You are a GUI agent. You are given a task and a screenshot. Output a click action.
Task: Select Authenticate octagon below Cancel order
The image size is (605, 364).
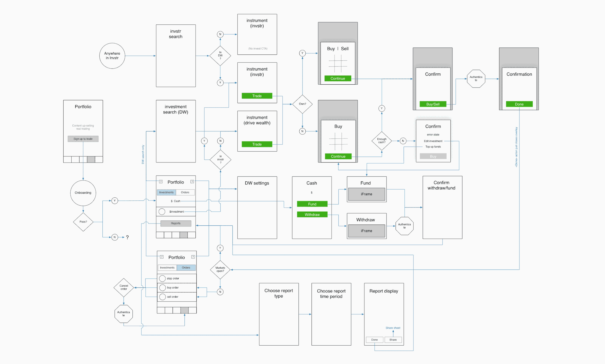124,314
